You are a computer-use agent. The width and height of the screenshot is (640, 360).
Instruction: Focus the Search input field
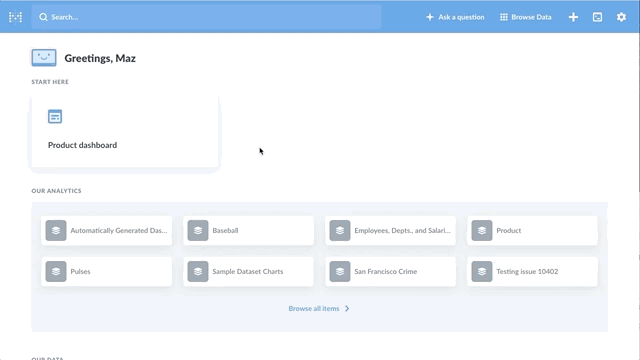(x=207, y=17)
